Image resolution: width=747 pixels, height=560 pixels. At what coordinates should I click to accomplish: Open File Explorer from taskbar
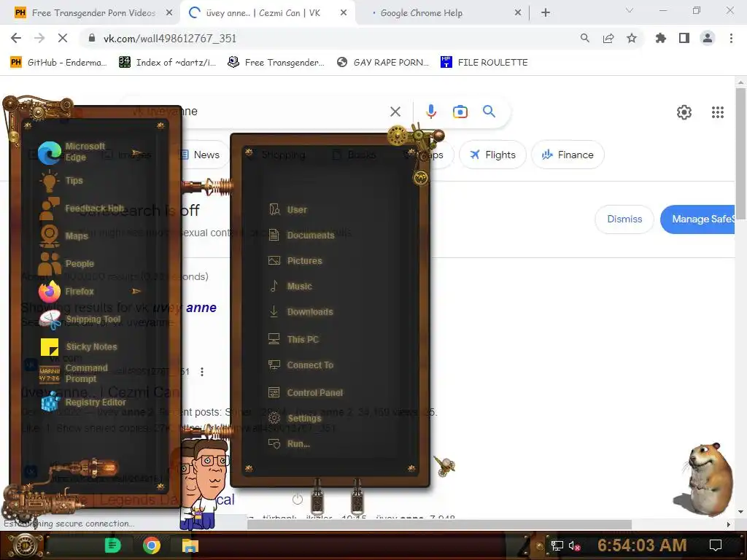(x=190, y=545)
